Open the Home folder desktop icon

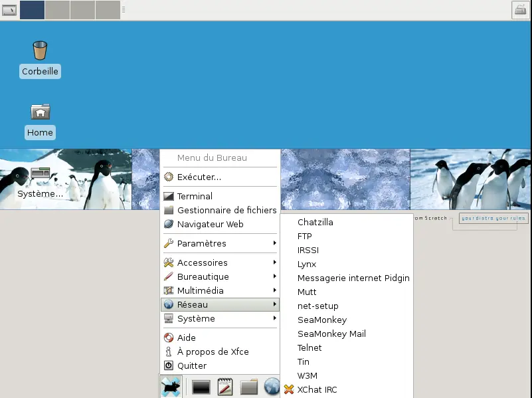click(41, 112)
